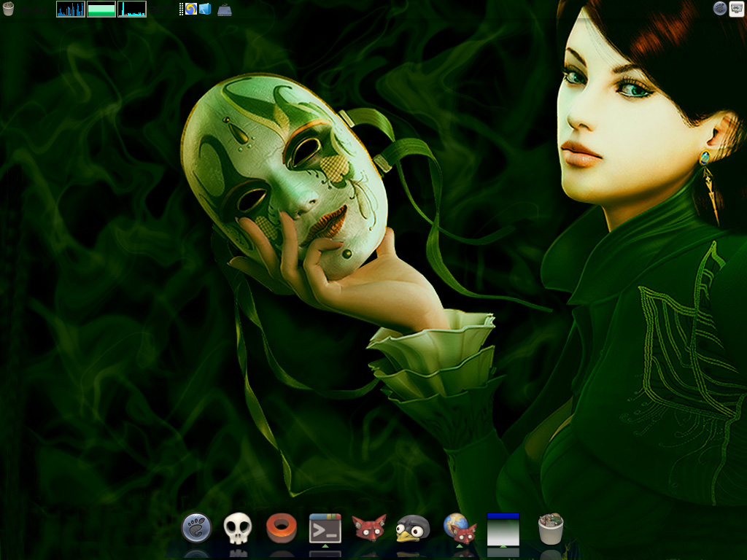Launch the red fox application in dock
The image size is (747, 560).
(x=368, y=528)
